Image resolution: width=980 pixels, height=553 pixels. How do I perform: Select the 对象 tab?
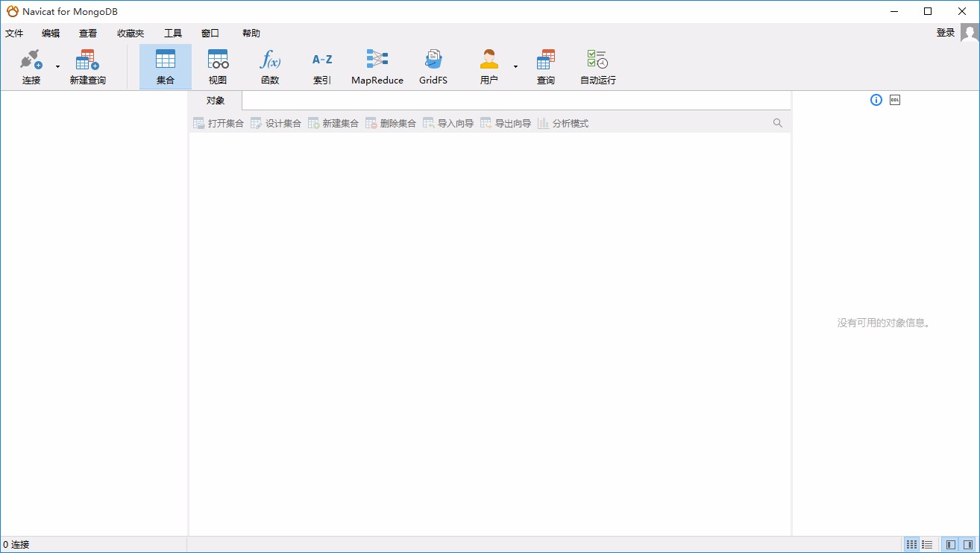[216, 101]
